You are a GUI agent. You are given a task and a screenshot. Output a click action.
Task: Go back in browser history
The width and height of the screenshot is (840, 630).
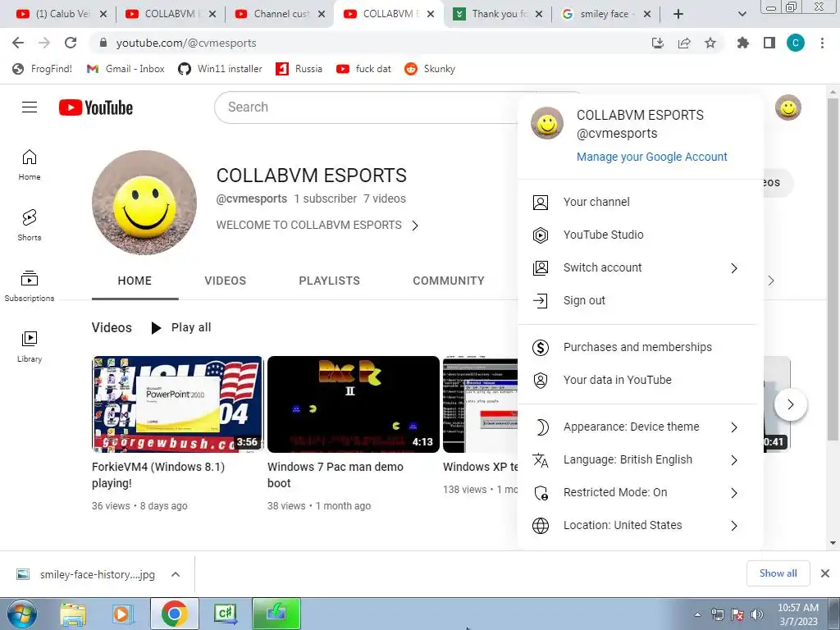[18, 43]
